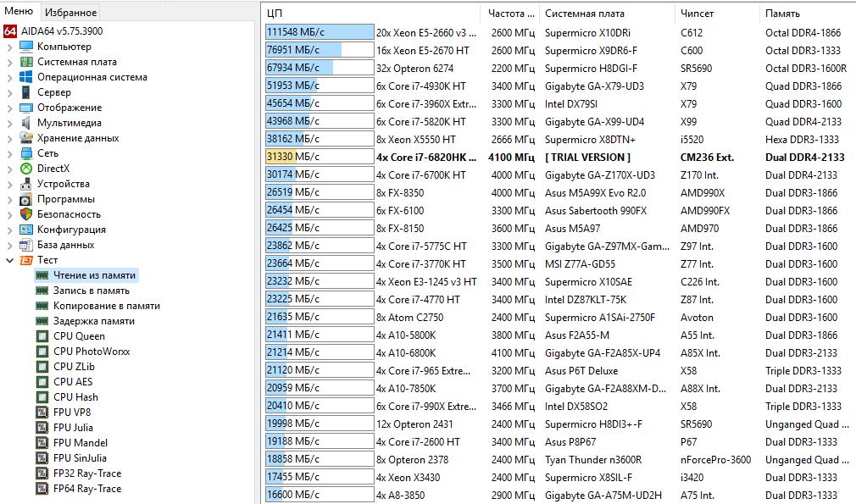Open the FPU Mandel benchmark

pyautogui.click(x=81, y=443)
